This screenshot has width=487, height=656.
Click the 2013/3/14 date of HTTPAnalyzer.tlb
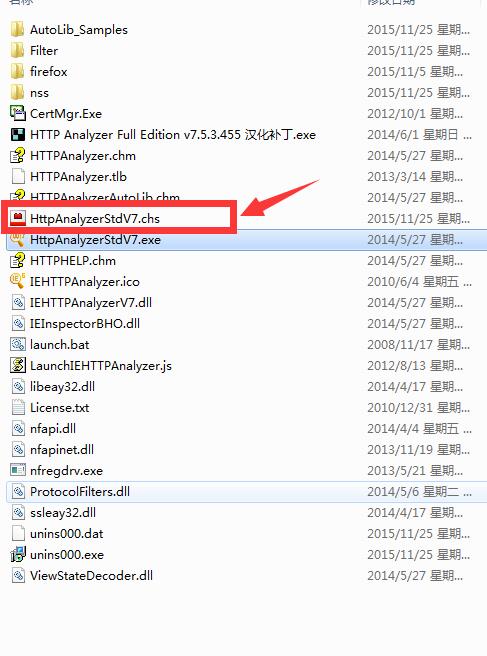click(415, 177)
